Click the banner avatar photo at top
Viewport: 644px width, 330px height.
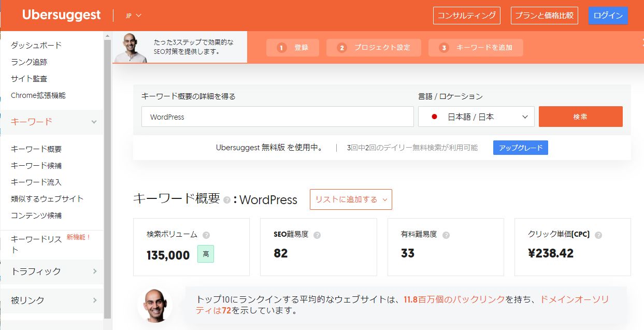(x=130, y=49)
